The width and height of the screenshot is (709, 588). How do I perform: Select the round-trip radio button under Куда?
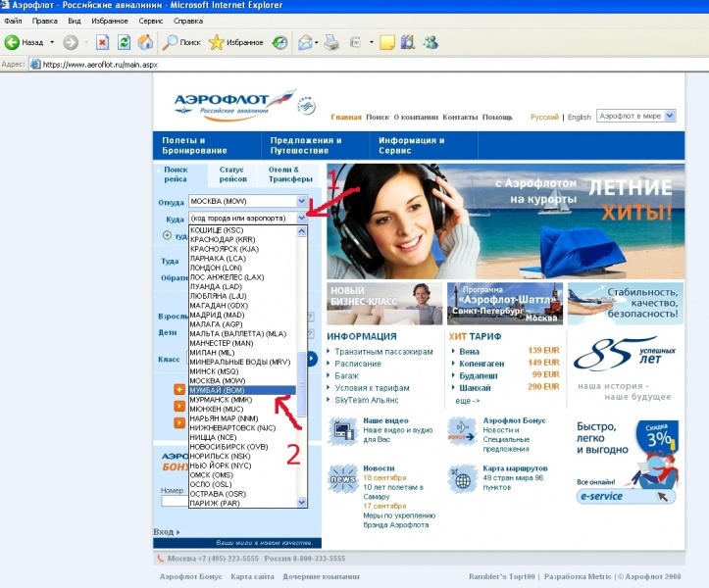167,235
